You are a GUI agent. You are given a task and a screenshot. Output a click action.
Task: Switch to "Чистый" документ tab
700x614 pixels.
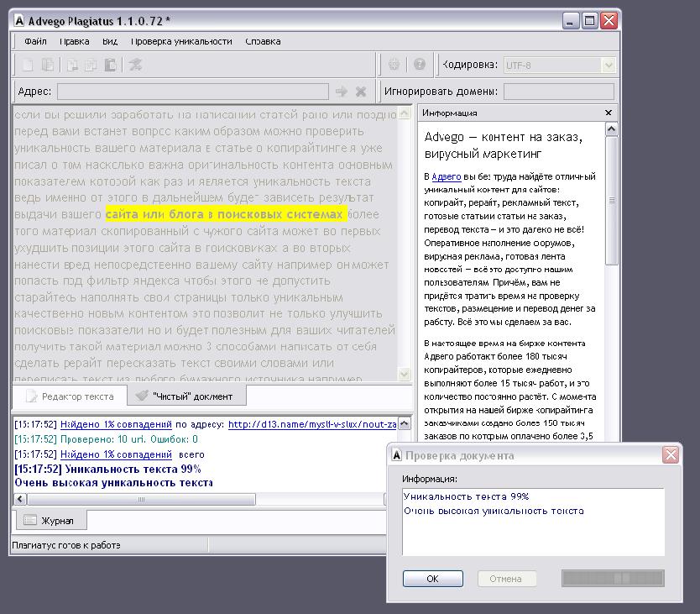pos(186,396)
